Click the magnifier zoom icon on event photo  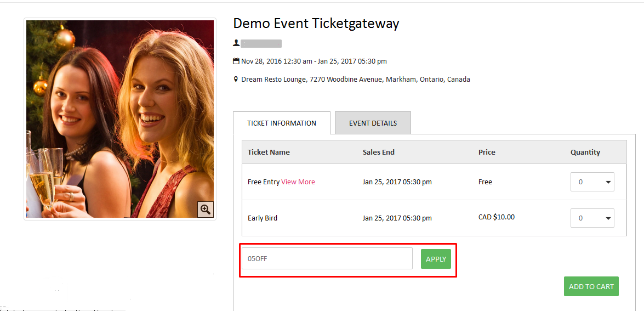pyautogui.click(x=206, y=210)
